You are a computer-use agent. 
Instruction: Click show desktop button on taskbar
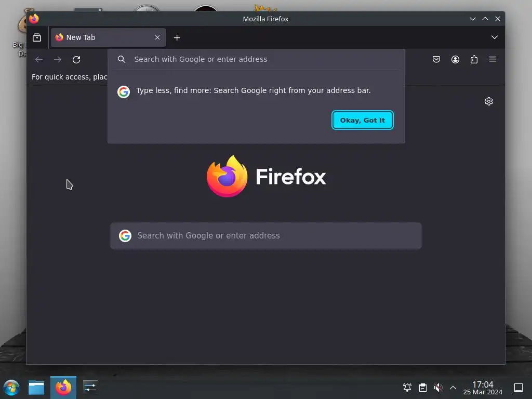[518, 387]
